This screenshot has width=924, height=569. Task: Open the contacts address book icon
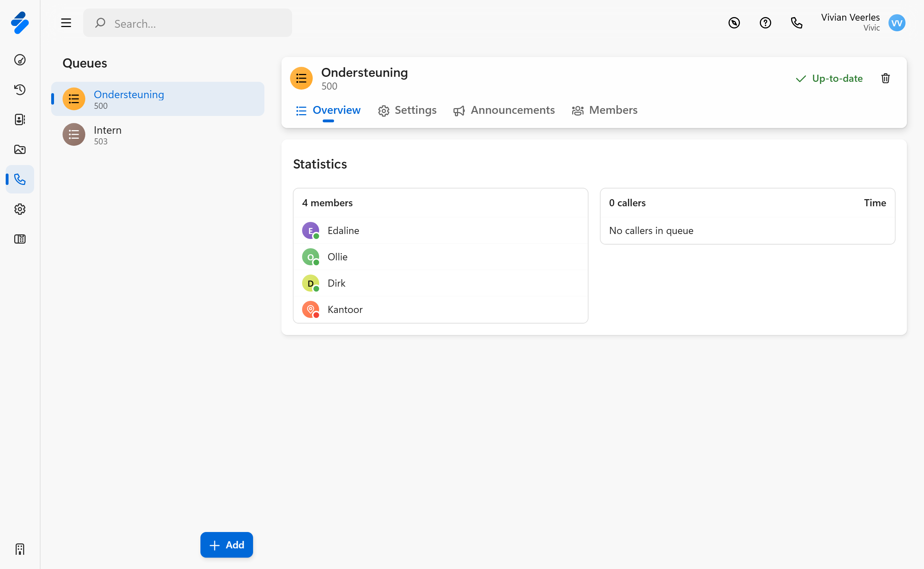click(20, 119)
